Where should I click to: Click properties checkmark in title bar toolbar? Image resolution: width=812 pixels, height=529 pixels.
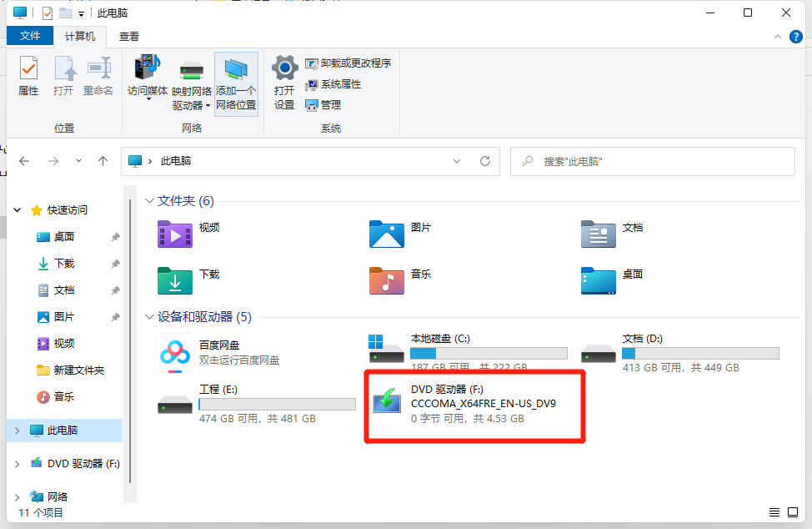(x=48, y=13)
